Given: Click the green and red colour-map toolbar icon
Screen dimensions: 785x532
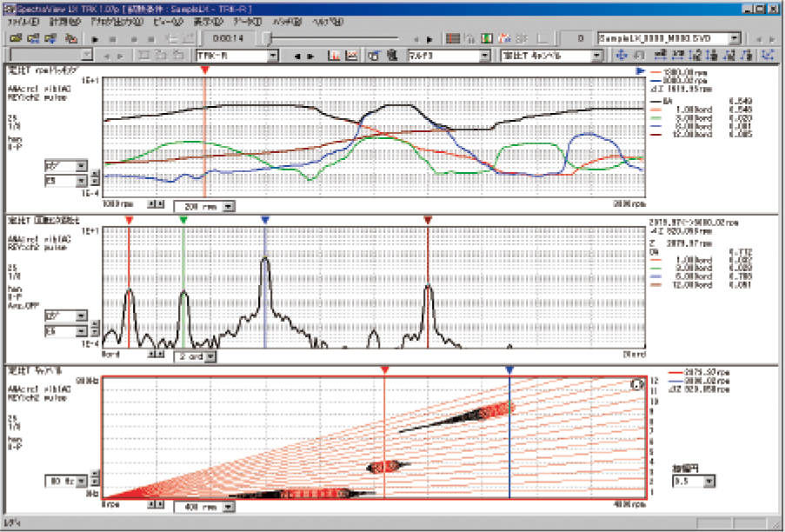Looking at the screenshot, I should [x=487, y=38].
